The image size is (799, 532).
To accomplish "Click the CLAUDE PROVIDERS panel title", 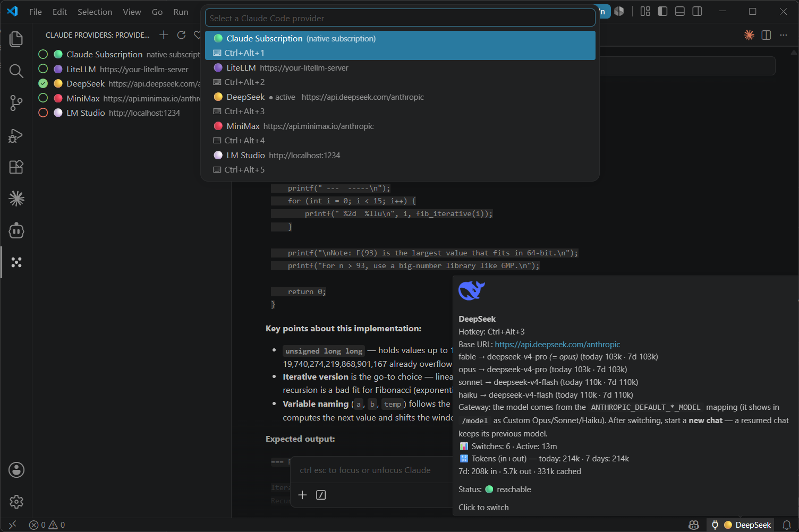I will [x=97, y=35].
